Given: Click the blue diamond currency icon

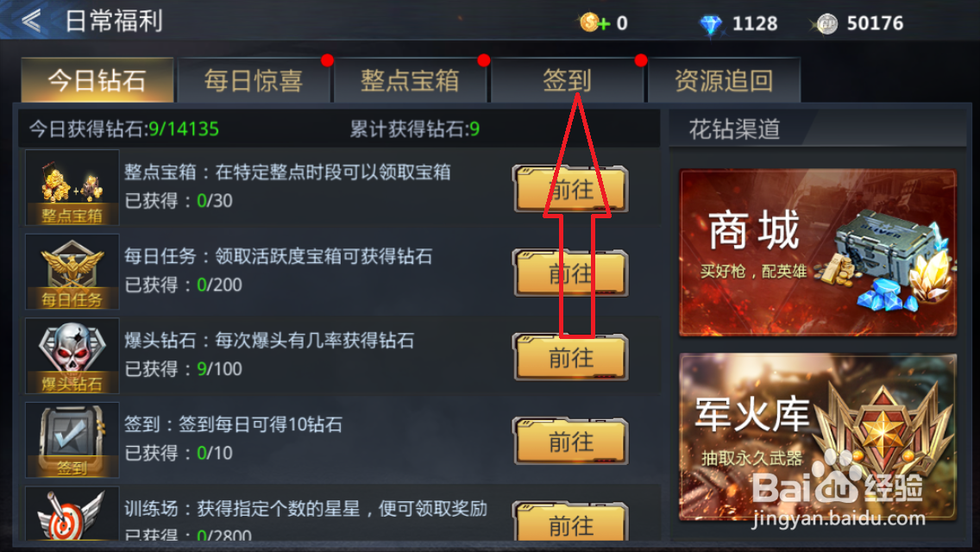Looking at the screenshot, I should coord(711,25).
